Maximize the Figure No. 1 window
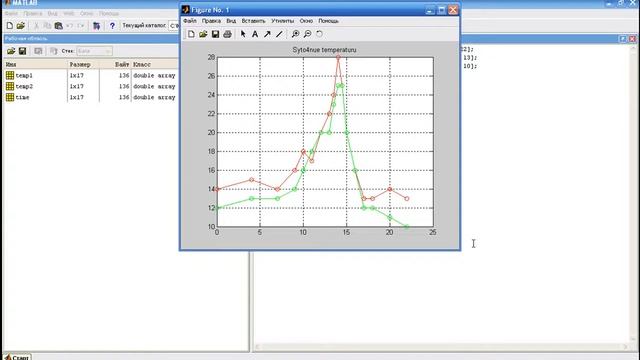This screenshot has height=360, width=640. pyautogui.click(x=441, y=10)
